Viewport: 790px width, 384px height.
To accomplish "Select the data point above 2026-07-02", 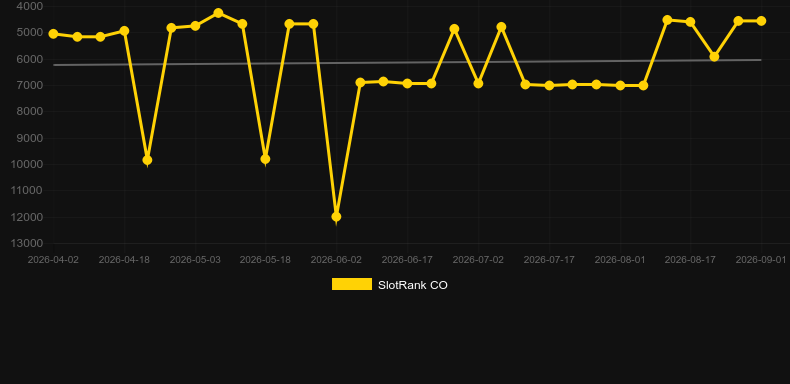I will [x=478, y=83].
